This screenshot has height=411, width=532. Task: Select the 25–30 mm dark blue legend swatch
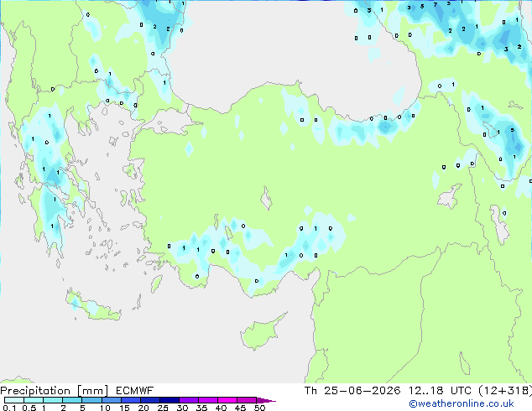point(169,400)
